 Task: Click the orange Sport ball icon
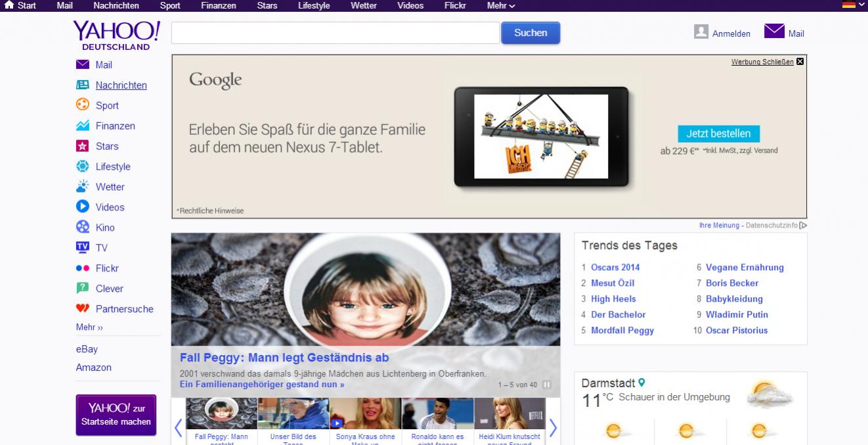[83, 105]
